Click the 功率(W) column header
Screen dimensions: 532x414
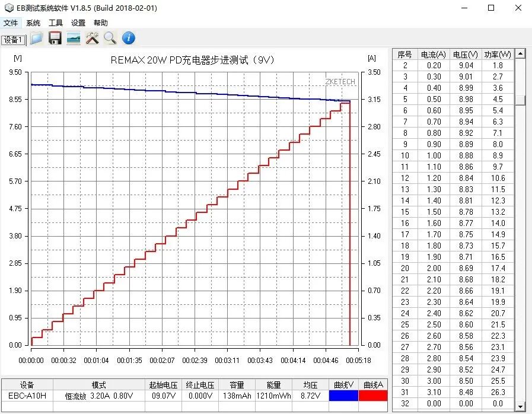pyautogui.click(x=498, y=55)
